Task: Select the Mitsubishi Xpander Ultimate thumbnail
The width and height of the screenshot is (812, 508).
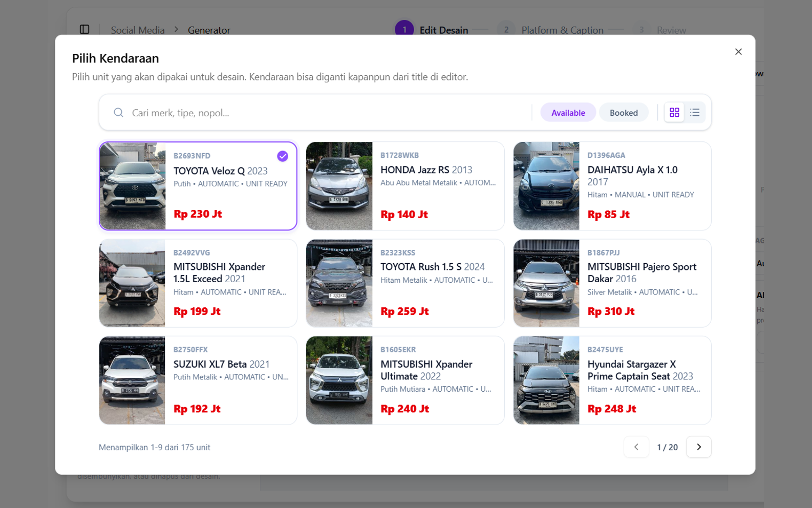Action: 339,380
